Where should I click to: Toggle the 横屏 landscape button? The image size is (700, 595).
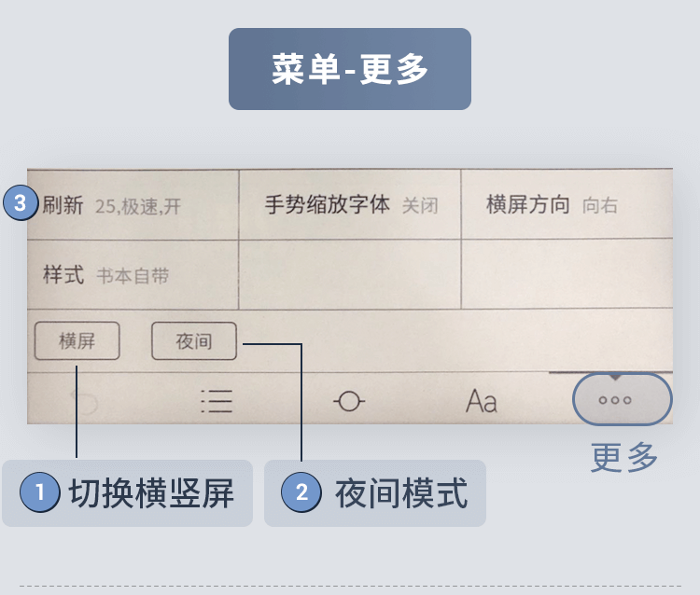pyautogui.click(x=77, y=340)
